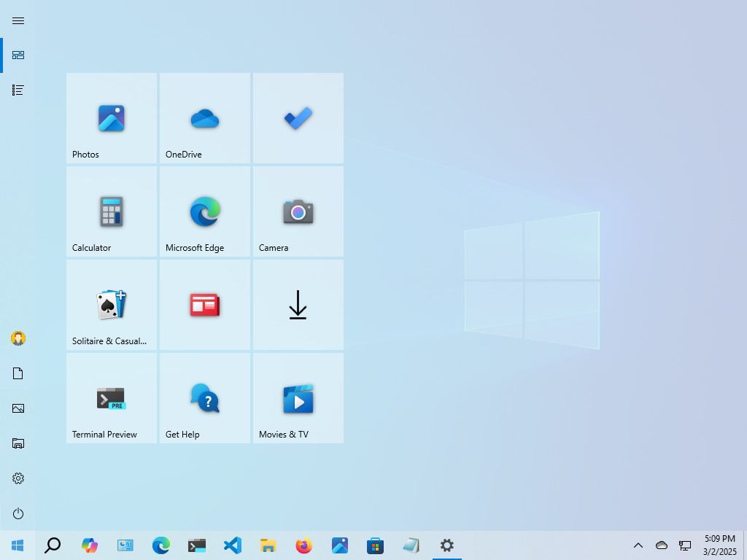Launch Terminal Preview
The image size is (747, 560).
pos(111,398)
